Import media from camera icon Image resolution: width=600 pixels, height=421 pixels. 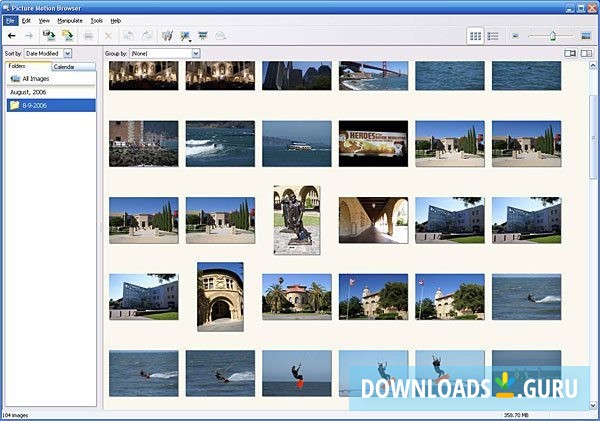(49, 36)
